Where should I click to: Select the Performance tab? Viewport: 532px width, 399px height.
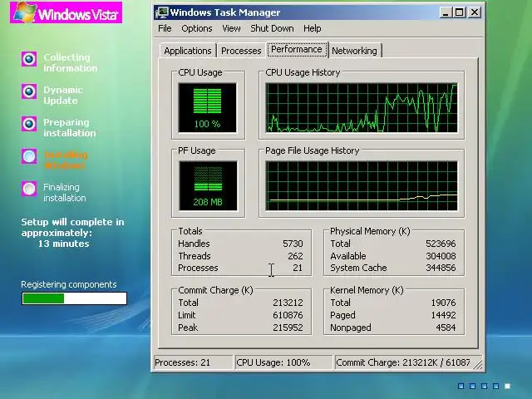tap(297, 50)
